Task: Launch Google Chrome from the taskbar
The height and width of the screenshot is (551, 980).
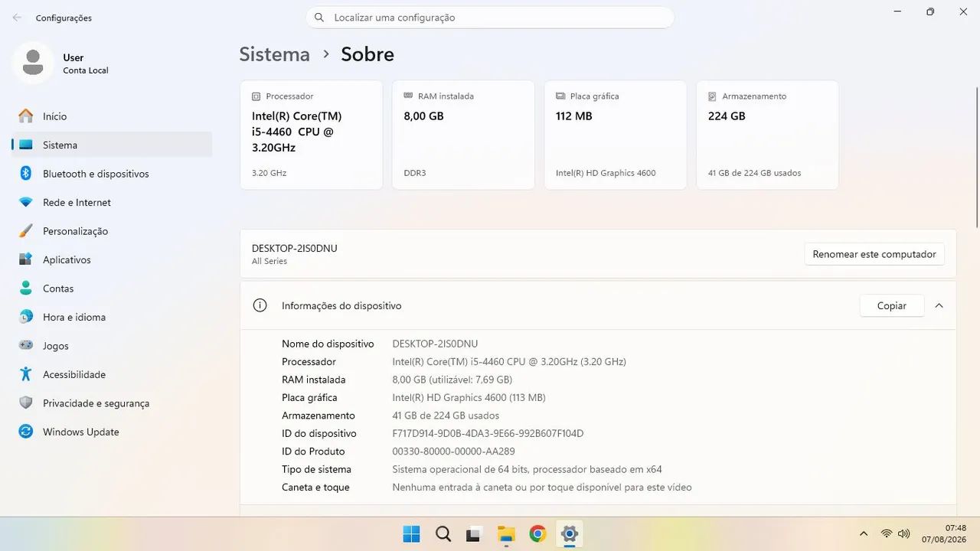Action: [x=537, y=534]
